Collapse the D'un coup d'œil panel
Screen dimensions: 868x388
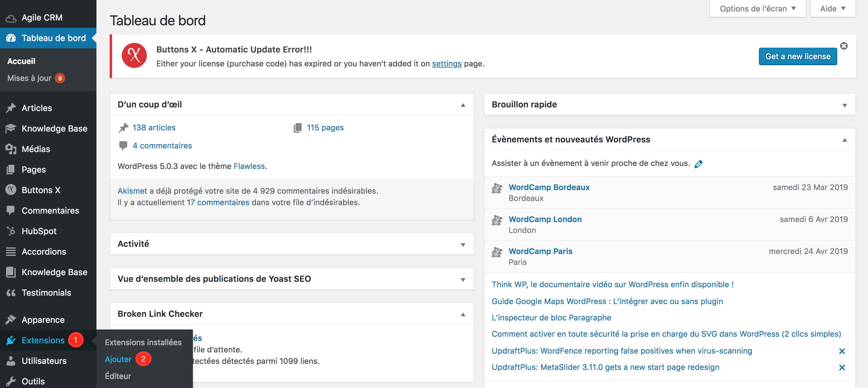(463, 105)
